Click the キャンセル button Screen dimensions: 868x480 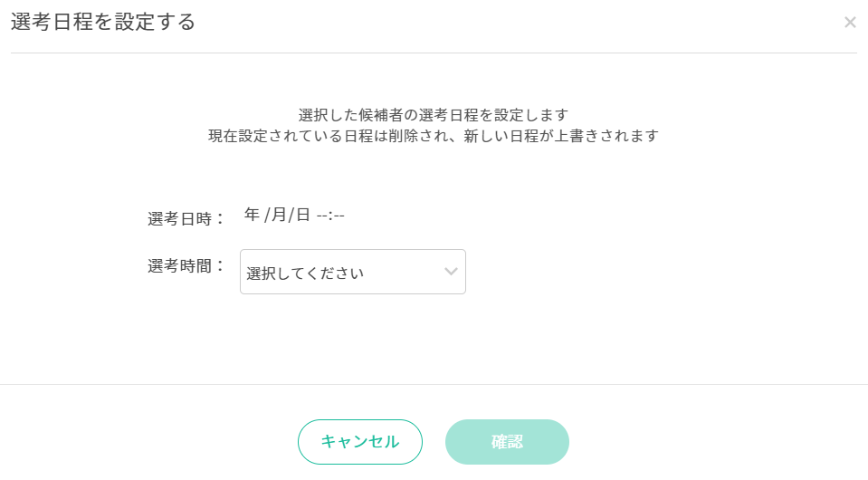pyautogui.click(x=360, y=442)
